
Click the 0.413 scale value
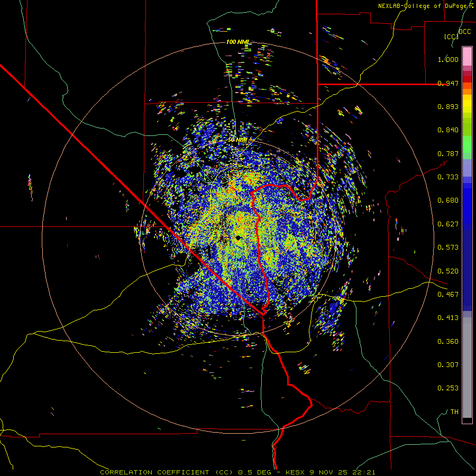click(448, 318)
